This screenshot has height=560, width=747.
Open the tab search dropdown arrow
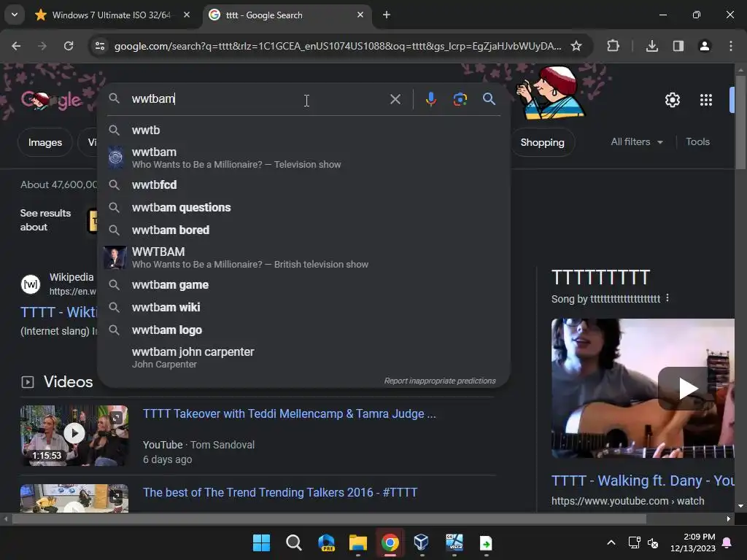click(15, 15)
